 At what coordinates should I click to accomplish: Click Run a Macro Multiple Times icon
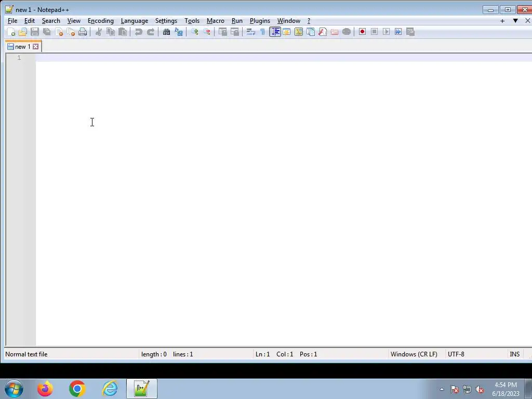[x=398, y=32]
